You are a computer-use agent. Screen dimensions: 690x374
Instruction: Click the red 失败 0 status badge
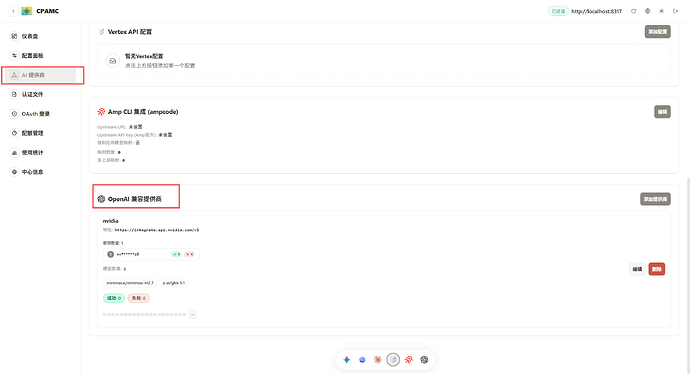pyautogui.click(x=139, y=298)
